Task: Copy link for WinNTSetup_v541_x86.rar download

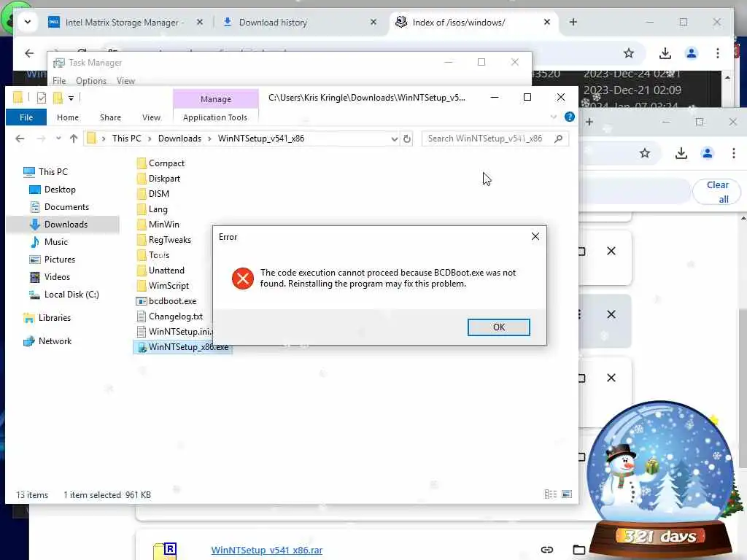Action: click(547, 550)
